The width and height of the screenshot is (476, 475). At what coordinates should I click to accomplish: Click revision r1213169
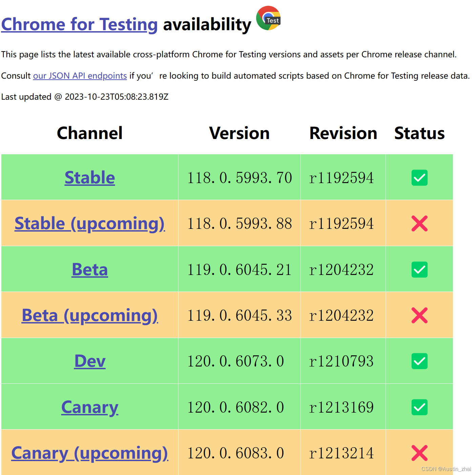coord(342,407)
